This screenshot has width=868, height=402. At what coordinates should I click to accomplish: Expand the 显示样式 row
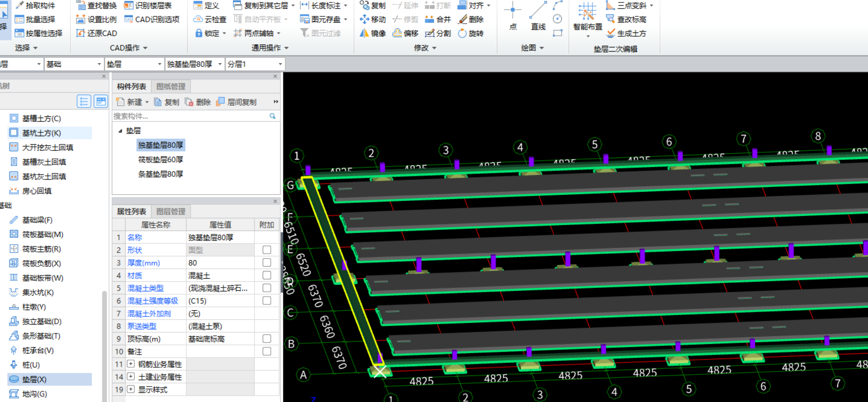pyautogui.click(x=131, y=389)
